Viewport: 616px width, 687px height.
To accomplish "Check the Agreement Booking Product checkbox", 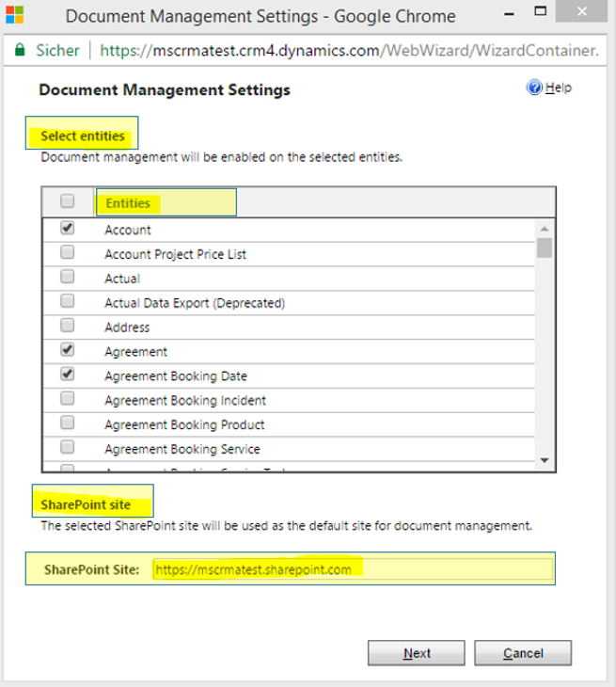I will point(68,423).
